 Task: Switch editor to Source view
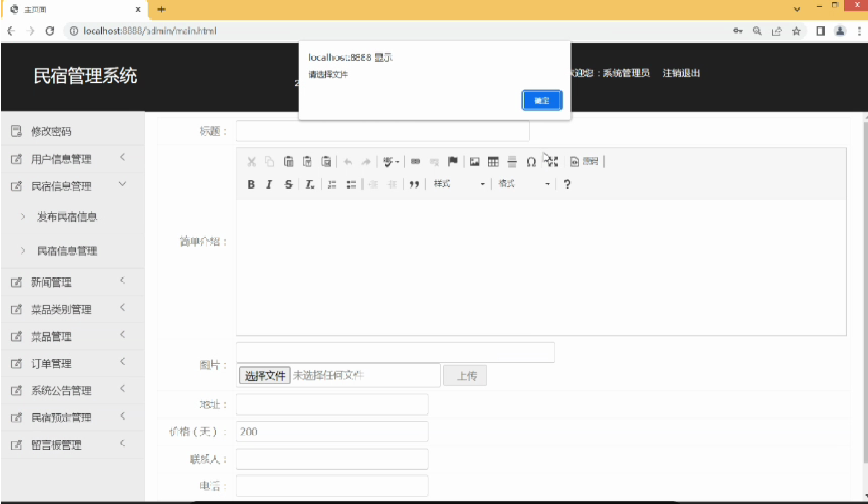[584, 162]
